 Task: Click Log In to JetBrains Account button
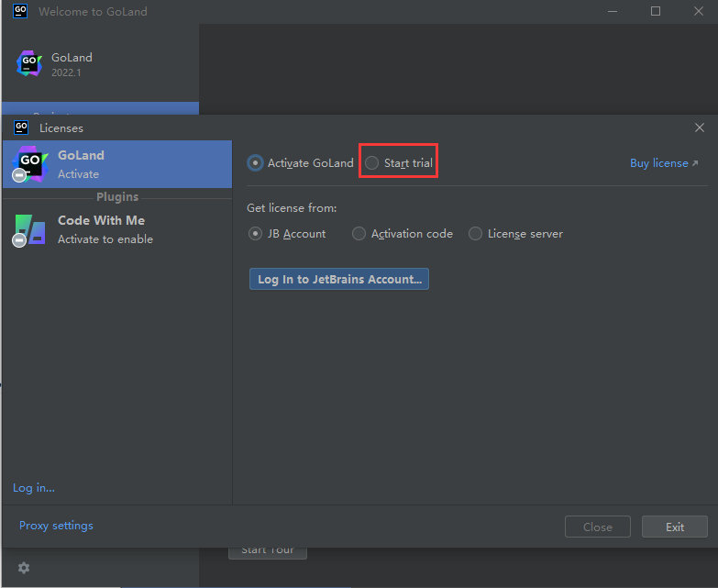pyautogui.click(x=339, y=279)
